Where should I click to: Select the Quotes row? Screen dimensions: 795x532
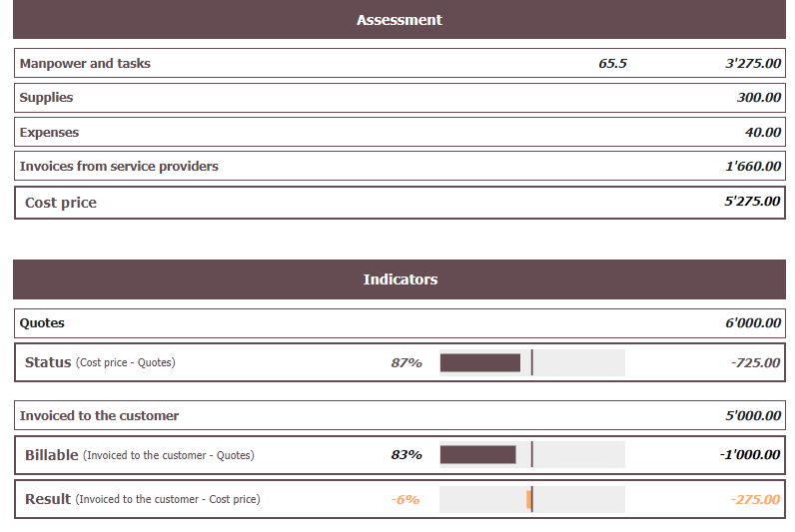pyautogui.click(x=42, y=323)
